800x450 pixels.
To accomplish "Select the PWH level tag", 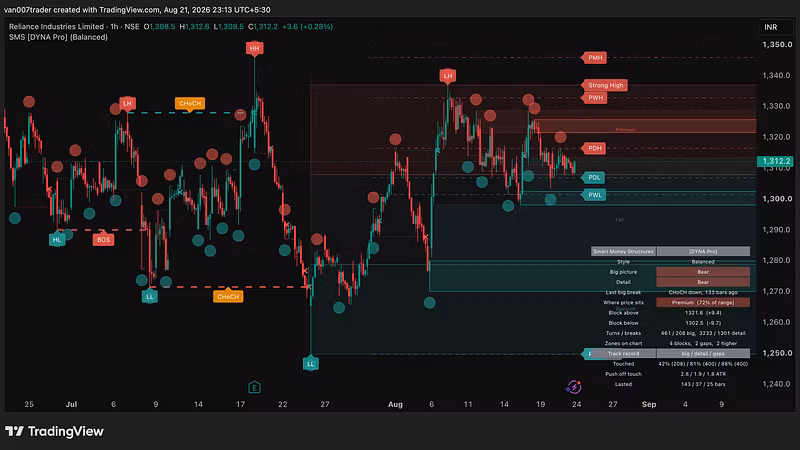I will pos(595,98).
